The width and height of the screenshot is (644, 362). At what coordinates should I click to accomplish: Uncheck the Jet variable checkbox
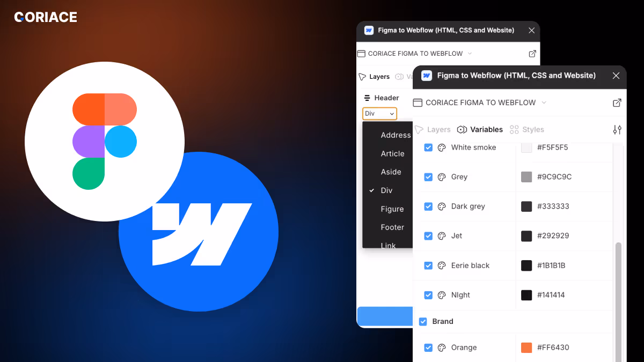[428, 236]
